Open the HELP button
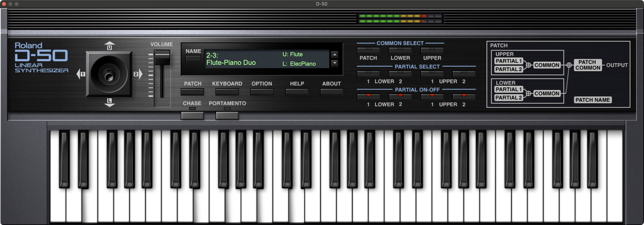Viewport: 644px width, 225px height. 297,91
